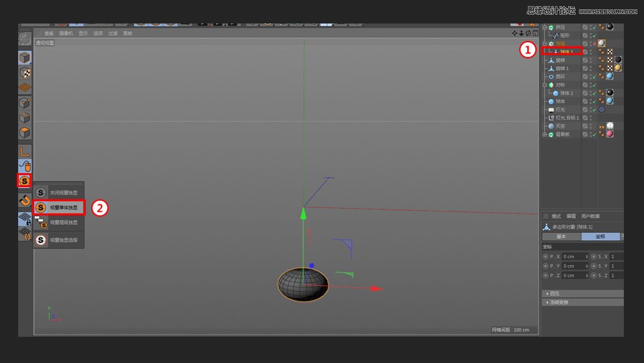
Task: Click the P.X animation radio circle
Action: tap(545, 256)
